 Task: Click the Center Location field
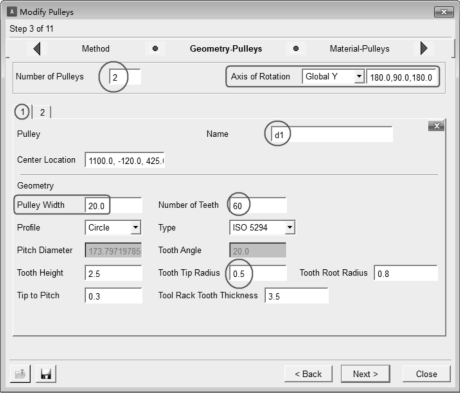click(125, 160)
